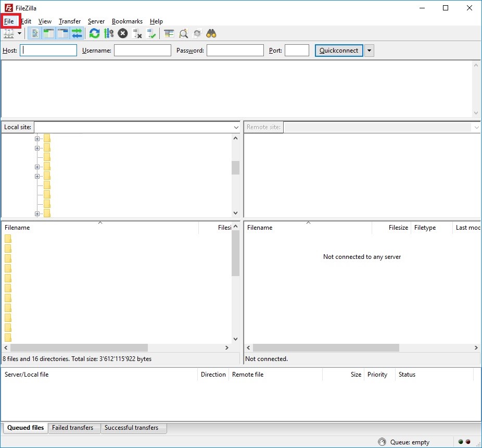Open the Transfer menu
This screenshot has height=448, width=482.
tap(70, 21)
